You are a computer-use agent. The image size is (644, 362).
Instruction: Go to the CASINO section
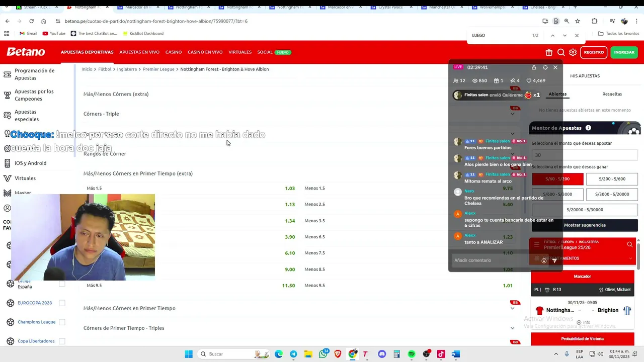(x=174, y=52)
